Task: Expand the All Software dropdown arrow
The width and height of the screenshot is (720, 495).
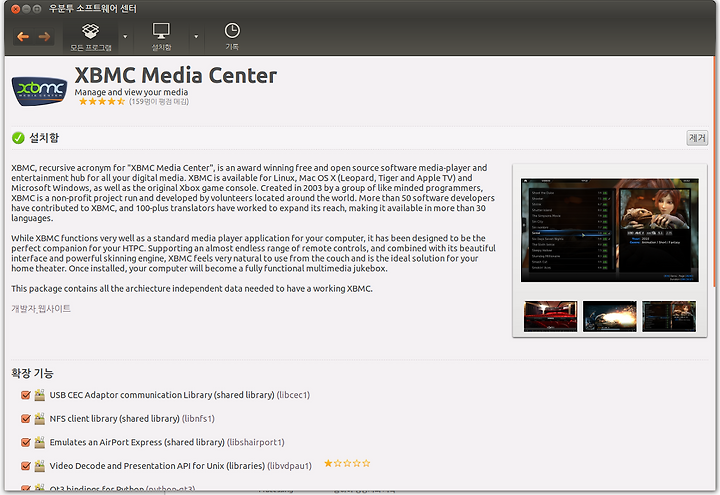Action: point(125,37)
